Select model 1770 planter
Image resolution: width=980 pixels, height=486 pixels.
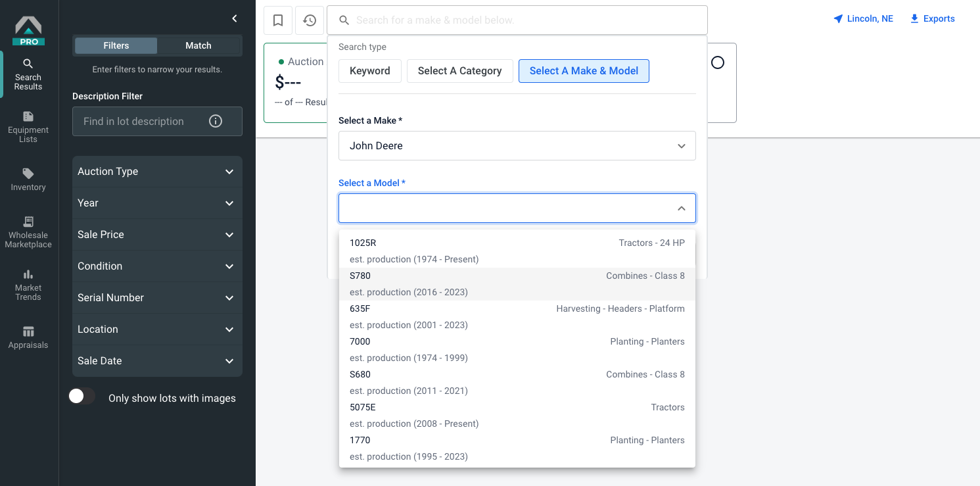(517, 449)
